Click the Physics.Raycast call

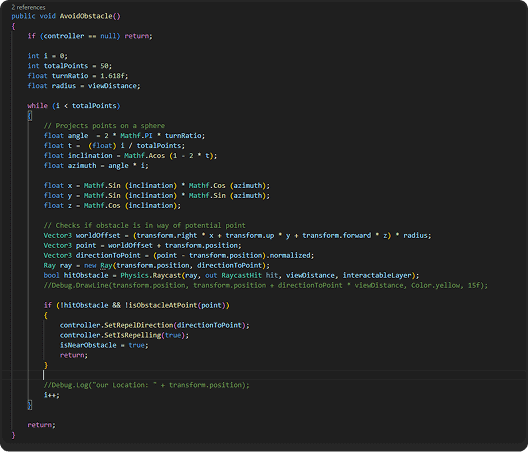click(151, 276)
